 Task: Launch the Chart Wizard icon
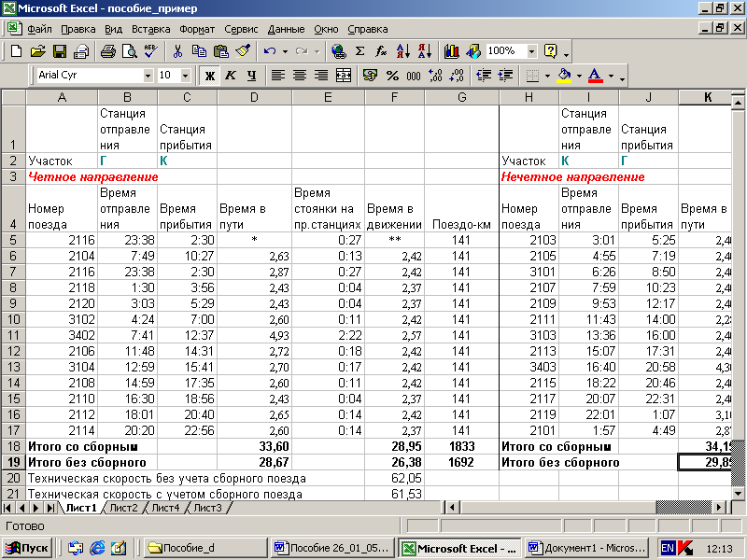click(452, 51)
